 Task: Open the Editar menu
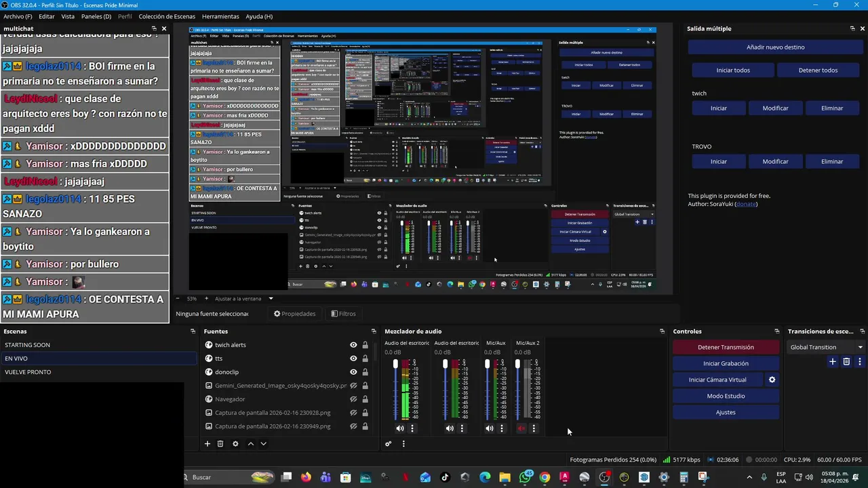tap(47, 16)
